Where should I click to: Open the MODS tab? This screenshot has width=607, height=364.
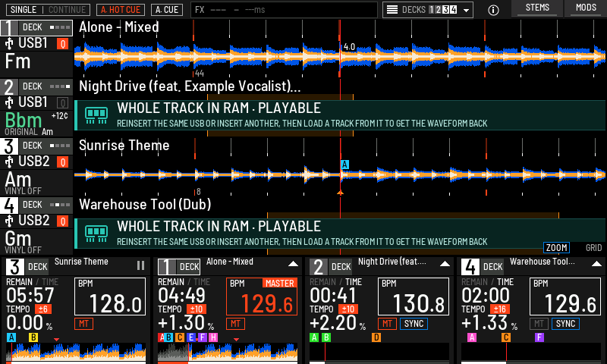pyautogui.click(x=586, y=8)
